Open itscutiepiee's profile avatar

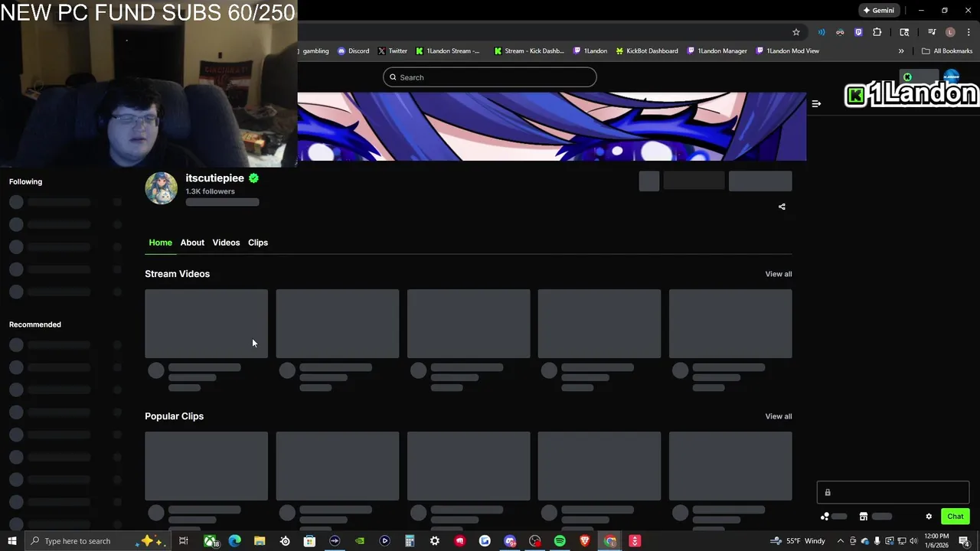pyautogui.click(x=162, y=188)
